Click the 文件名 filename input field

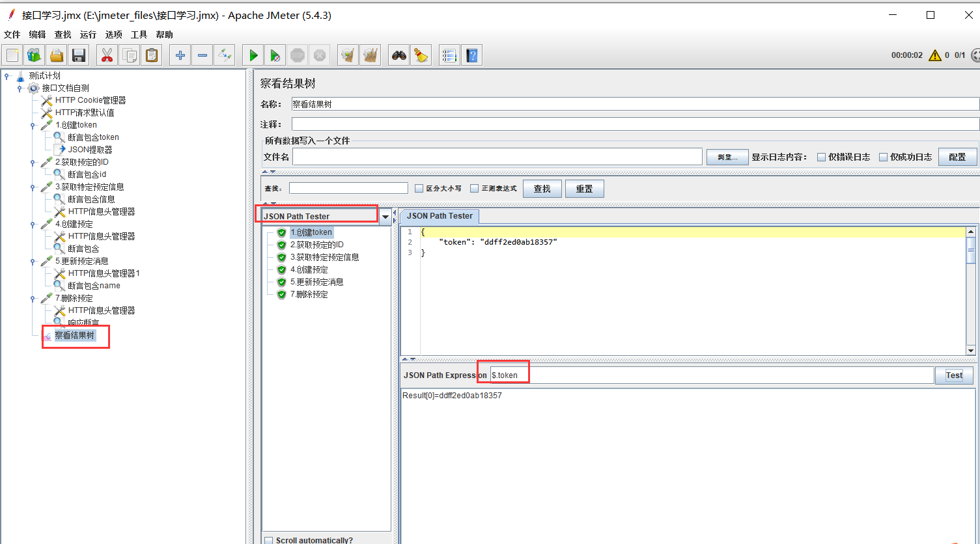[x=497, y=157]
